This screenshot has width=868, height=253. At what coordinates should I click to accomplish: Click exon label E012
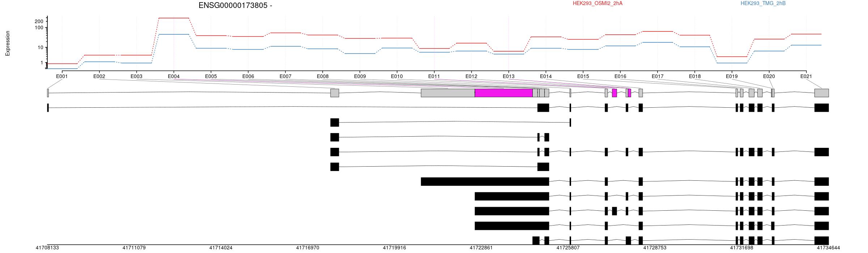coord(471,77)
